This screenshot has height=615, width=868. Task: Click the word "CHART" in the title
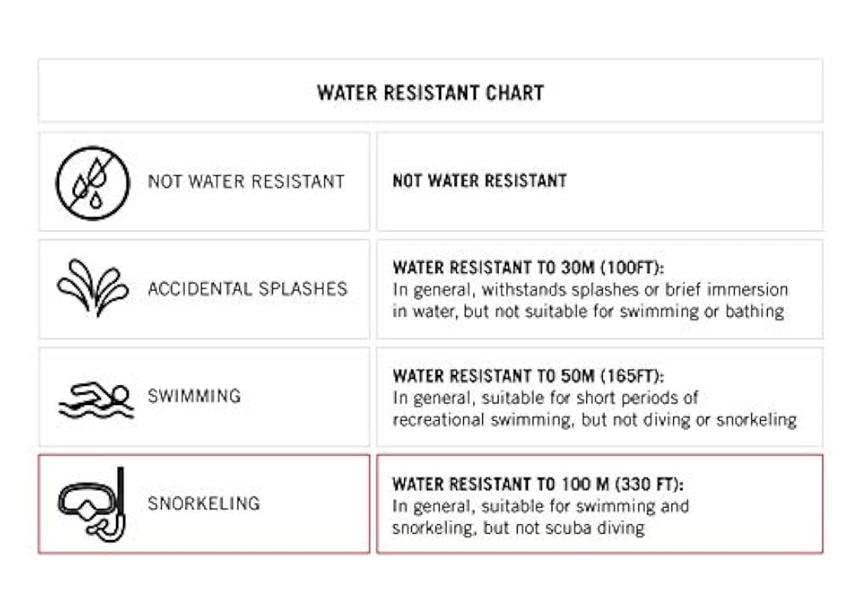pos(513,92)
